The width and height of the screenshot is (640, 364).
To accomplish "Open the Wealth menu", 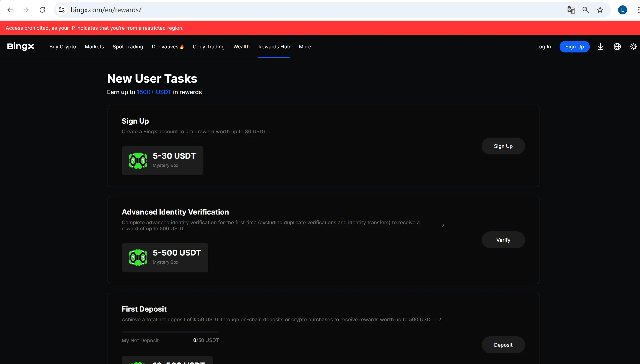I will [241, 47].
